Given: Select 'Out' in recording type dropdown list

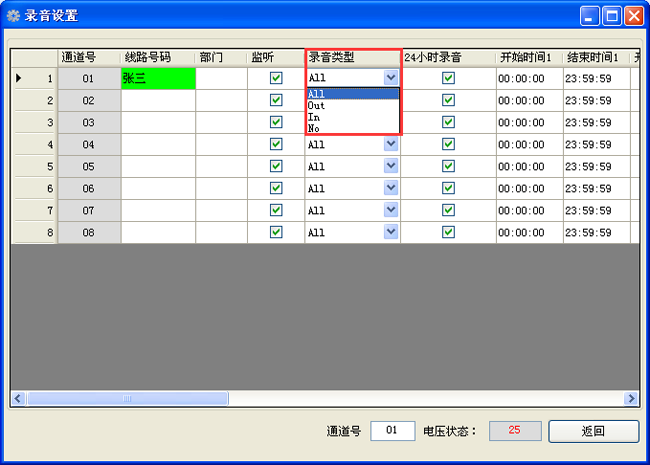Looking at the screenshot, I should coord(317,105).
